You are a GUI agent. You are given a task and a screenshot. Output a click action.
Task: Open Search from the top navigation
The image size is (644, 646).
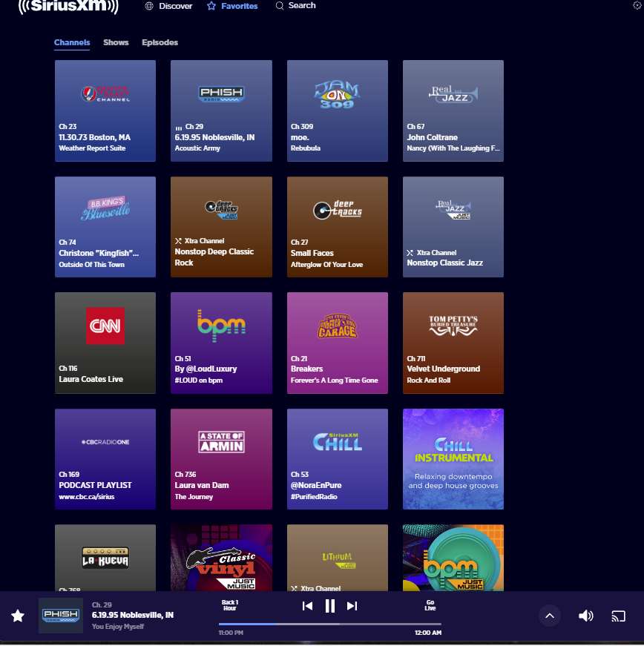295,6
